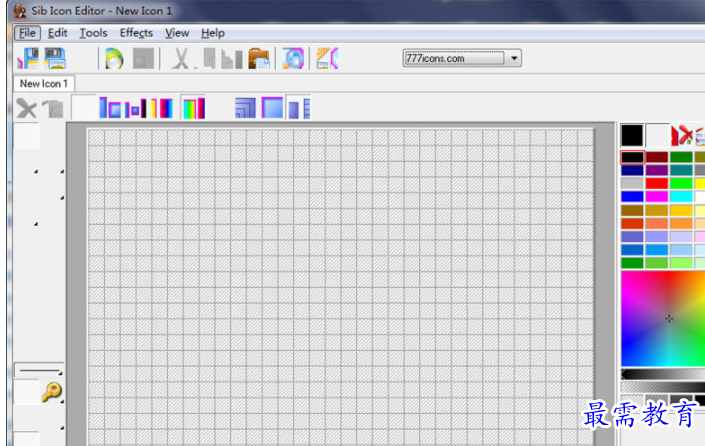This screenshot has height=446, width=705.
Task: Click the gray folder icon beside delete
Action: tap(54, 108)
